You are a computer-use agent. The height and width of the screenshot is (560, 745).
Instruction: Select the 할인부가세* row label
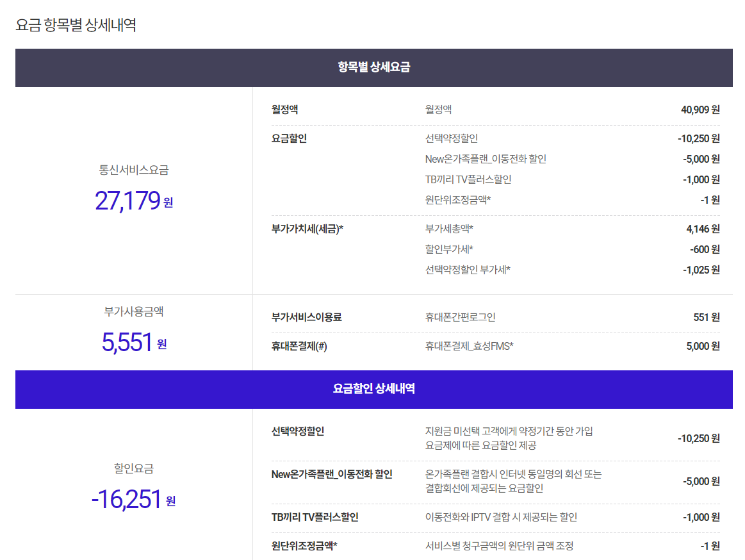click(448, 249)
